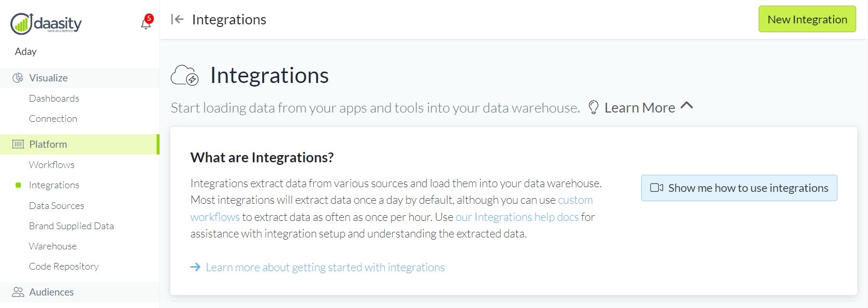The image size is (868, 308).
Task: Collapse sidebar using the arrow icon
Action: (x=177, y=20)
